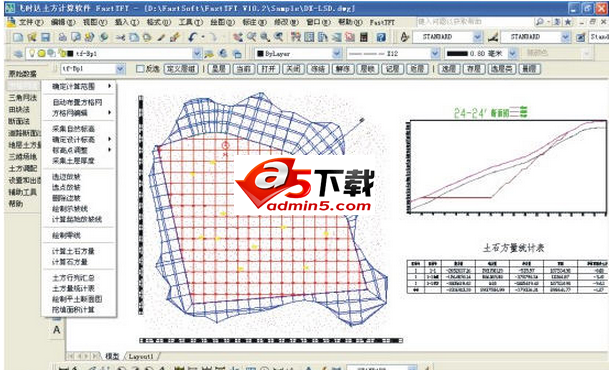Viewport: 610px width, 370px height.
Task: Select 自动布置方格网 menu entry
Action: click(77, 102)
